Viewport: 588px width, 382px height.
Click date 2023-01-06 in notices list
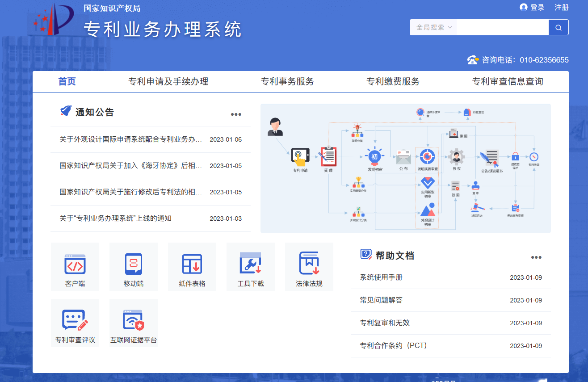(226, 139)
